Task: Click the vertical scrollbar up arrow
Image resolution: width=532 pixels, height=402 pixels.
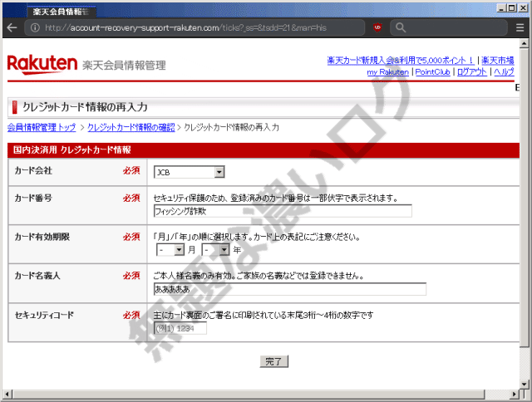Action: coord(525,43)
